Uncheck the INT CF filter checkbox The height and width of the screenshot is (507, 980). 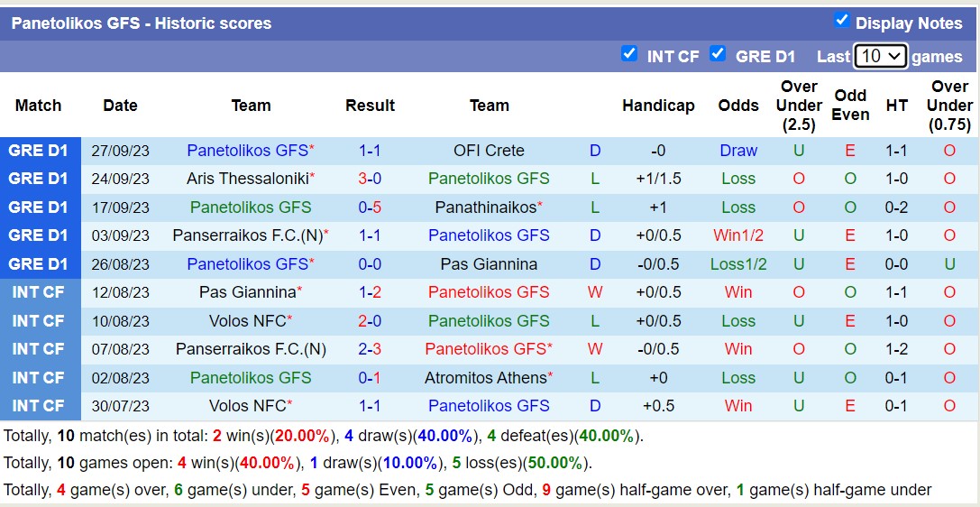(629, 53)
